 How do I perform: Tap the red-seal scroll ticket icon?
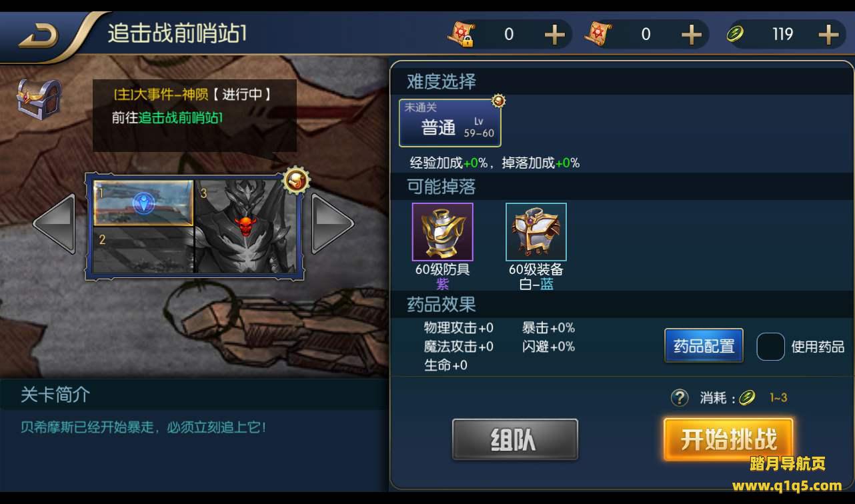tap(598, 34)
